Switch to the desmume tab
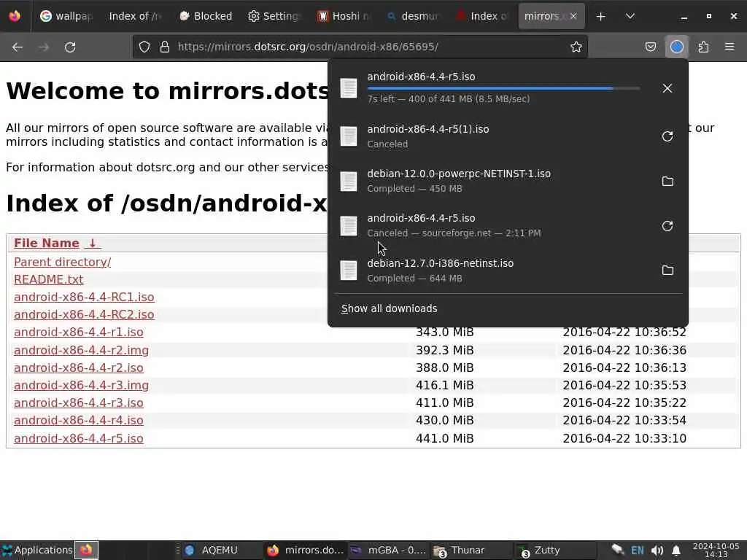This screenshot has width=747, height=560. (x=413, y=16)
